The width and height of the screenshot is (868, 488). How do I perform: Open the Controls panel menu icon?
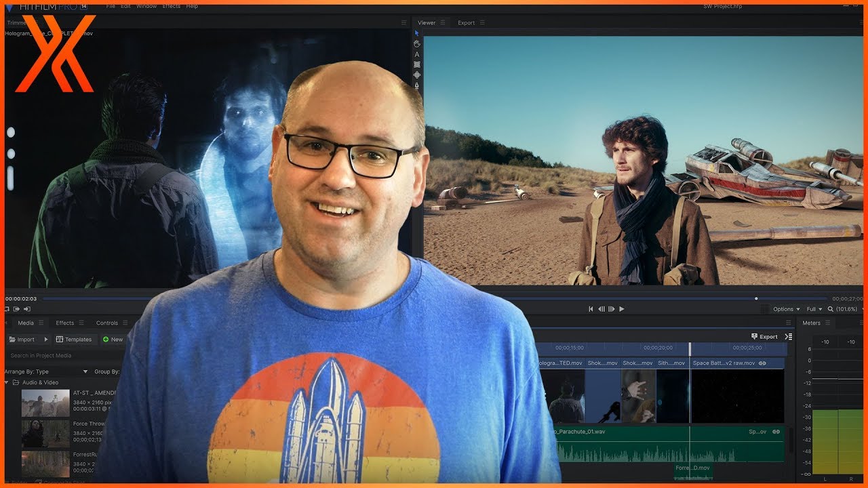coord(125,323)
